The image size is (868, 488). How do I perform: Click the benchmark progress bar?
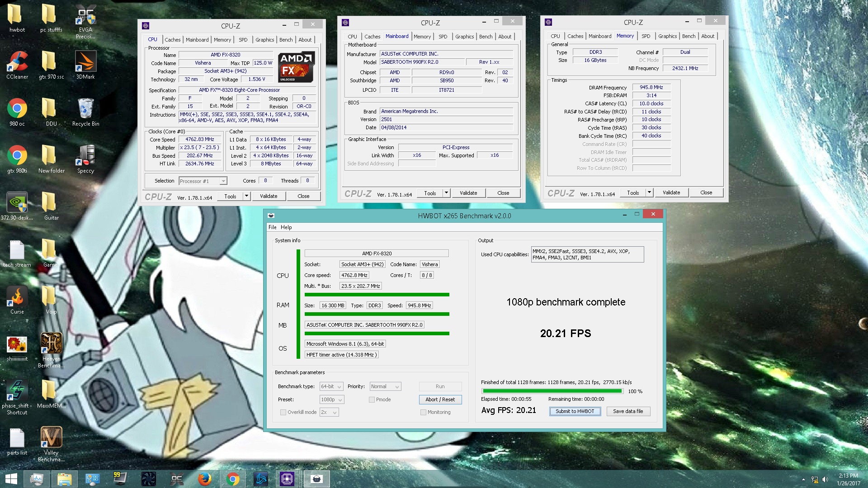pos(552,391)
